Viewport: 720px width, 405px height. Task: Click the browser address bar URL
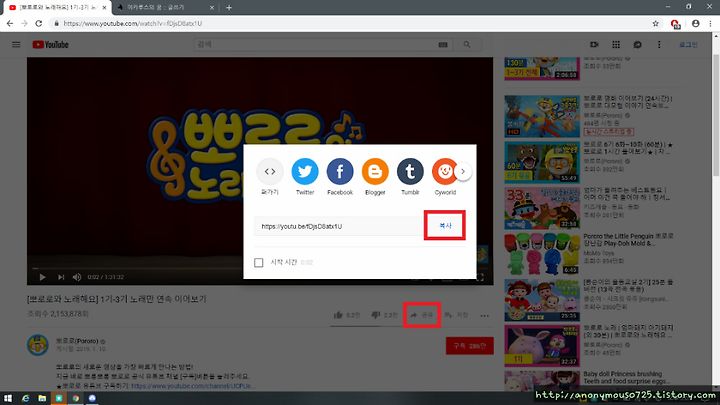(x=133, y=23)
